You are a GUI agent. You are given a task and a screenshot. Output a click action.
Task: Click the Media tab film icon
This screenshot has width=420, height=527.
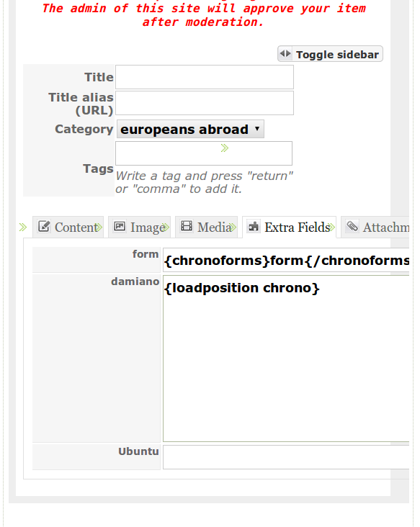tap(187, 226)
